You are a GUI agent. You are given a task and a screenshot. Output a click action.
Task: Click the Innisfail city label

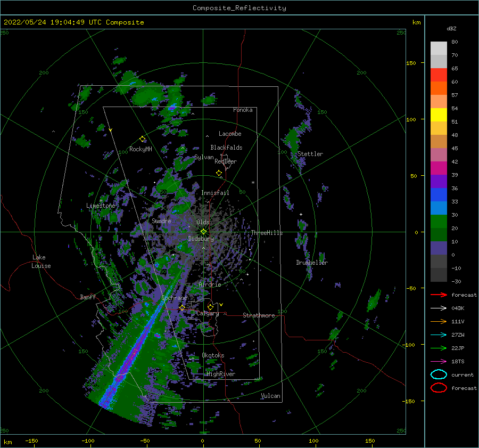[x=215, y=193]
